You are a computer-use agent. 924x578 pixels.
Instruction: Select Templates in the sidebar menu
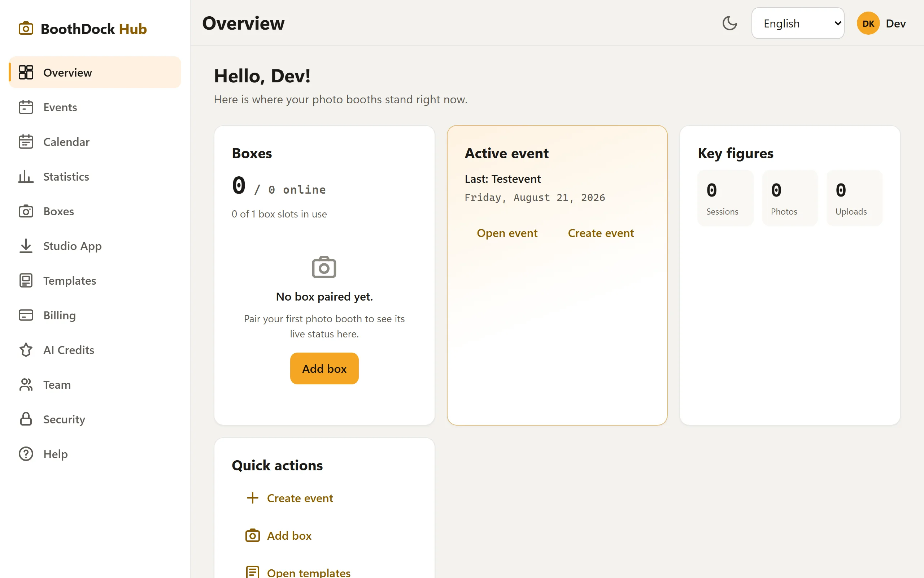(x=95, y=281)
